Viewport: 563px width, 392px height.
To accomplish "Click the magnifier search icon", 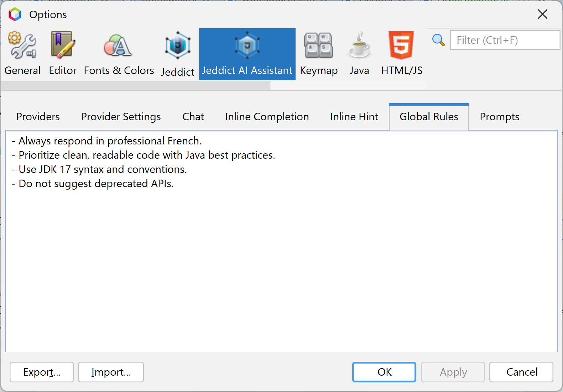I will 438,40.
